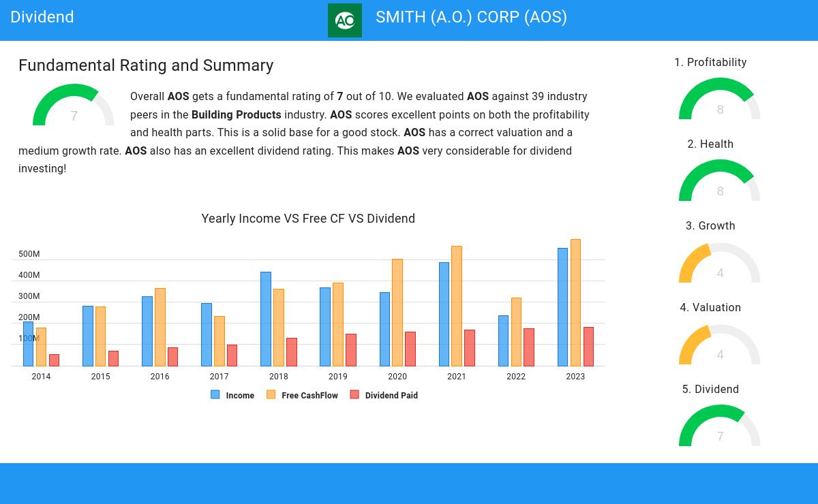This screenshot has height=504, width=818.
Task: Click the chart title Yearly Income VS Free CF VS Dividend
Action: pos(308,219)
